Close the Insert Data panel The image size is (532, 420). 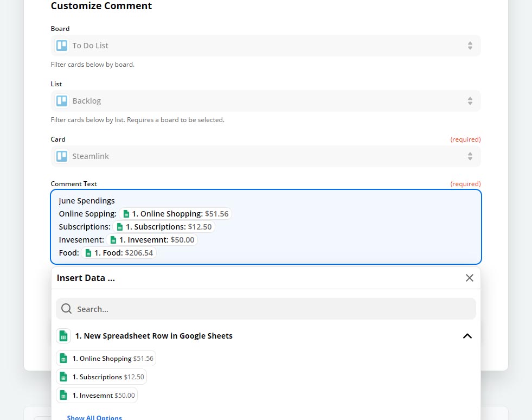(x=470, y=278)
